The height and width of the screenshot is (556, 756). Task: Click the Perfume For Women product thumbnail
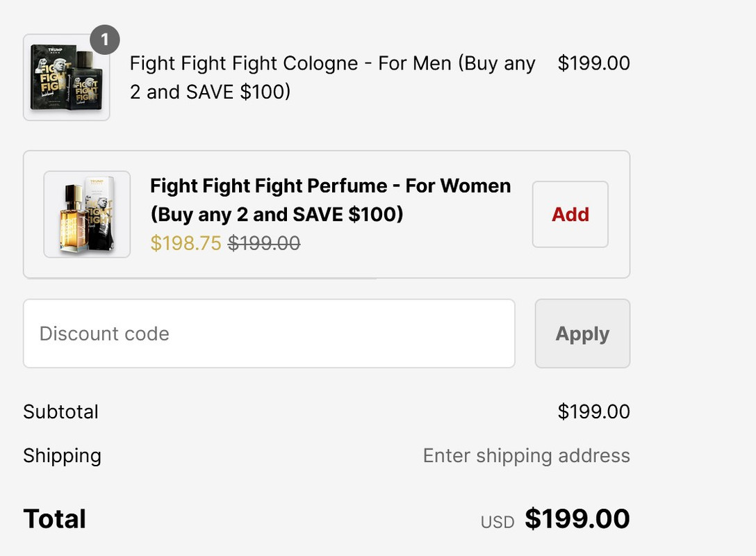tap(87, 214)
